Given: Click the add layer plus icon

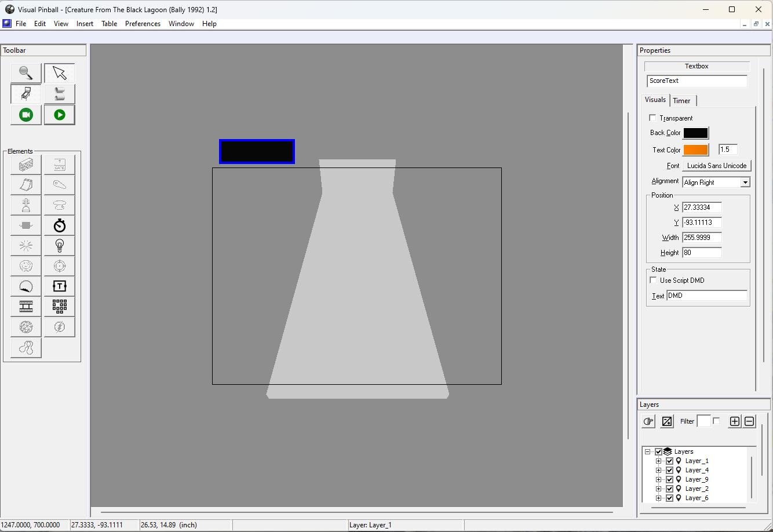Looking at the screenshot, I should point(734,421).
